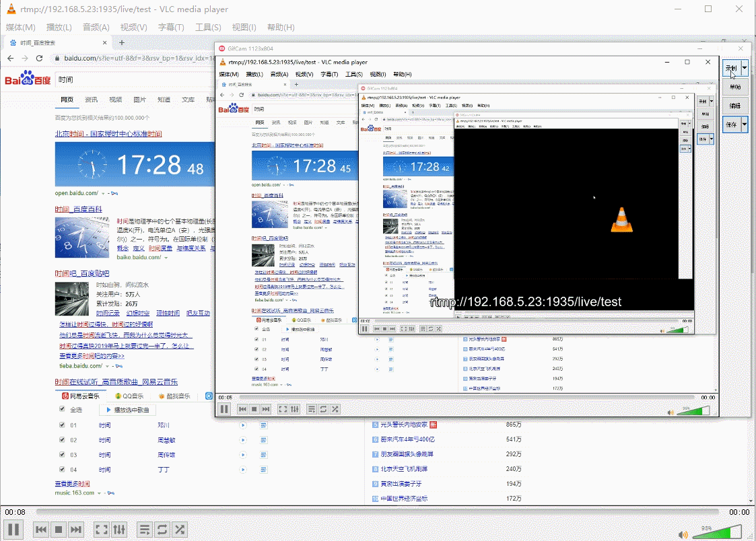Click the Baidu search box containing 时间

(x=135, y=79)
